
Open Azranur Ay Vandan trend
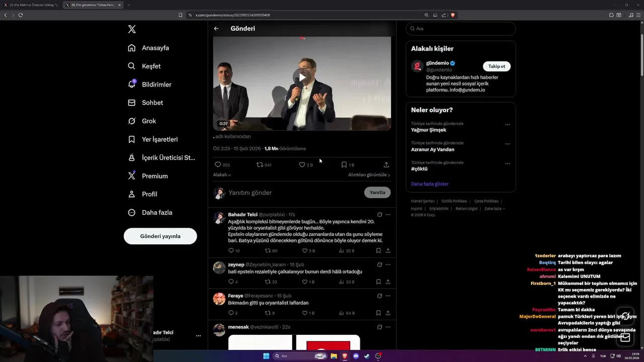(x=433, y=149)
